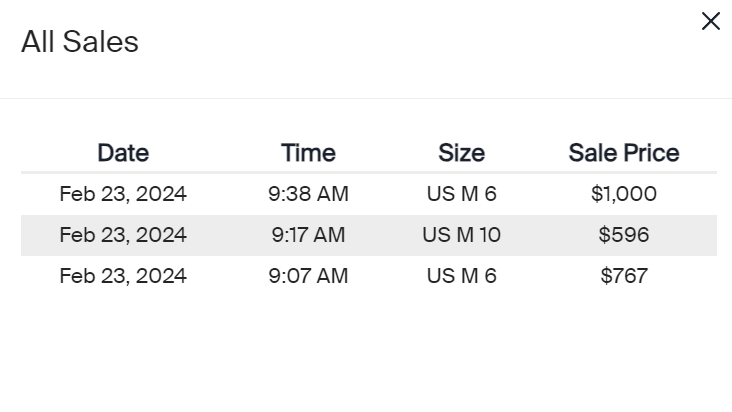732x412 pixels.
Task: Select the highlighted 9:17 AM sale row
Action: tap(369, 235)
